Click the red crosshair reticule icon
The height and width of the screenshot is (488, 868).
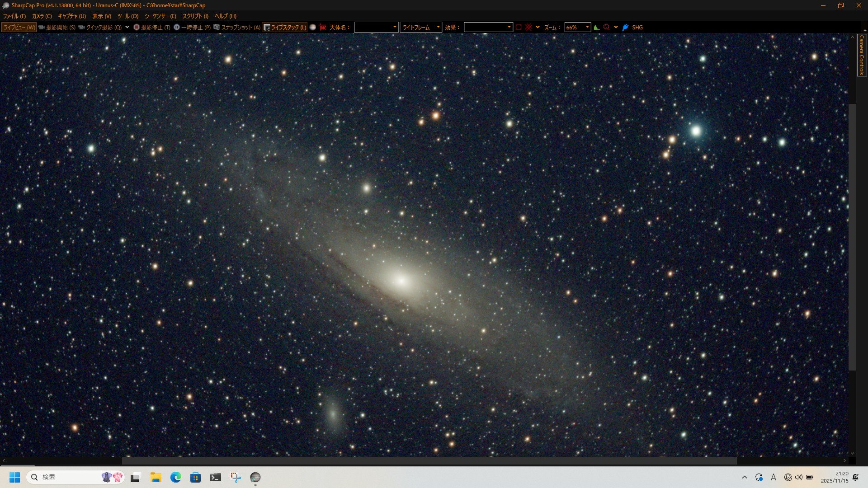(528, 27)
